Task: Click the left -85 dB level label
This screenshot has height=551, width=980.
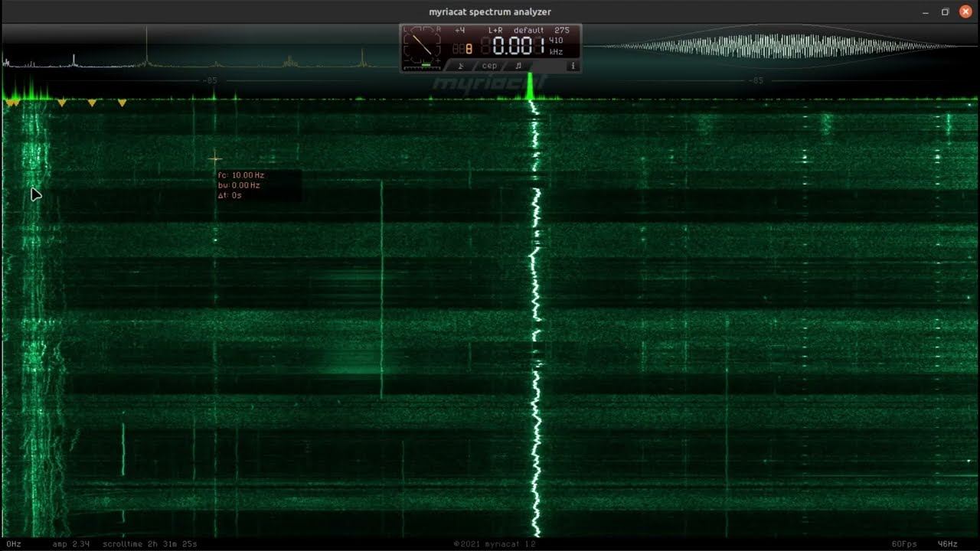Action: click(x=210, y=80)
